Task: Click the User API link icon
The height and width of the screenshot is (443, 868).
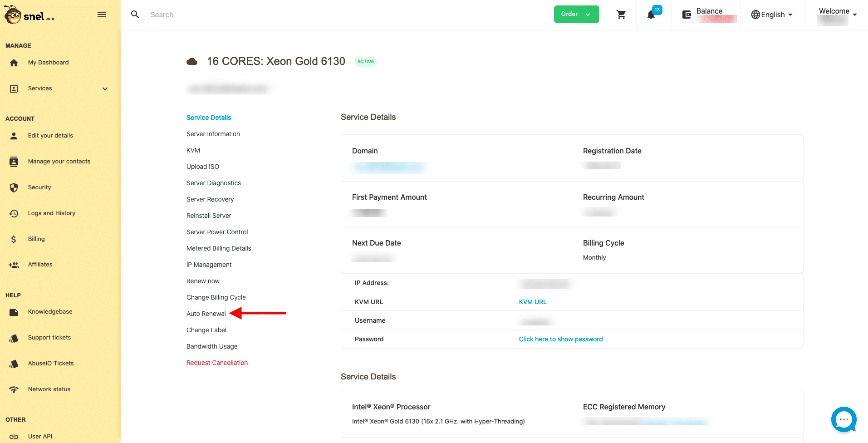Action: click(14, 437)
